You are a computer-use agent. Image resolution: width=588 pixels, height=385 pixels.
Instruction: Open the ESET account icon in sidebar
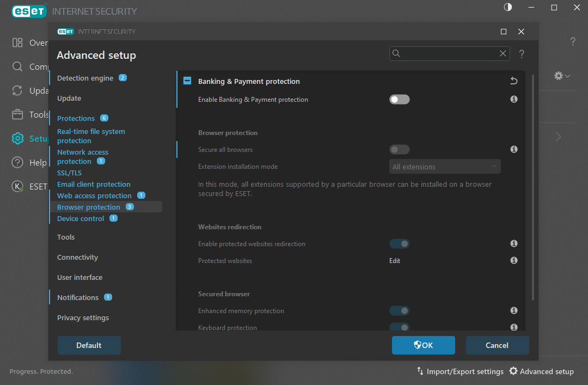[17, 186]
